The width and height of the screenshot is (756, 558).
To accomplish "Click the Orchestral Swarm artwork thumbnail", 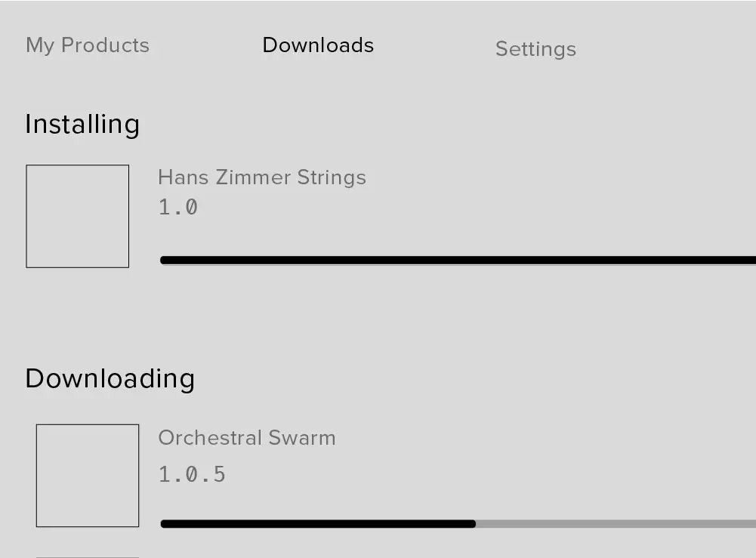I will point(88,476).
